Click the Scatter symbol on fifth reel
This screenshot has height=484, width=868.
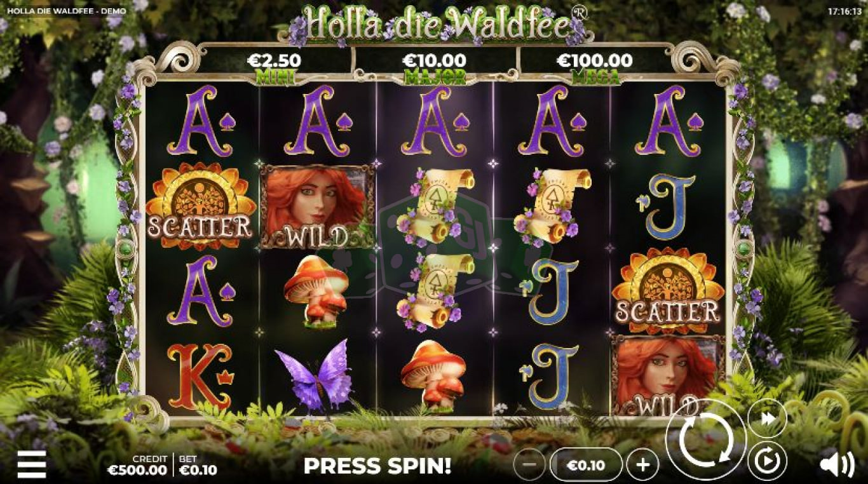[x=668, y=291]
